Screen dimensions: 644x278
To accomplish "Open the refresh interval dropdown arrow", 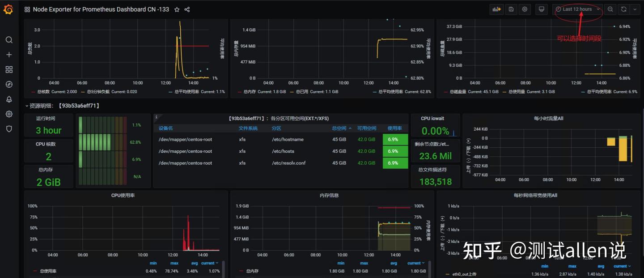I will 634,9.
